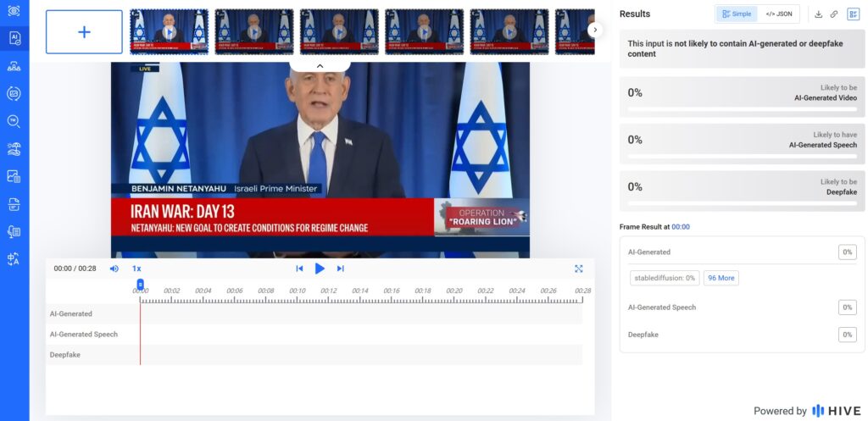Play the video
This screenshot has height=421, width=868.
320,269
